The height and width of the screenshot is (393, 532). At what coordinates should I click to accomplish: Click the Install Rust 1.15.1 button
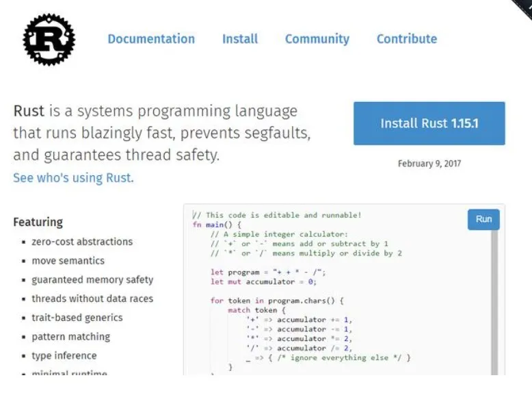tap(429, 123)
